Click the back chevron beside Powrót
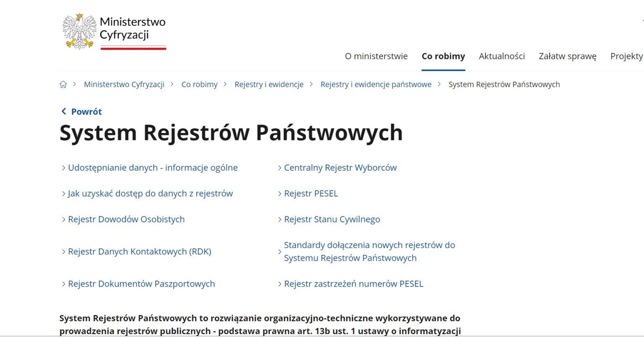644x342 pixels. point(64,111)
